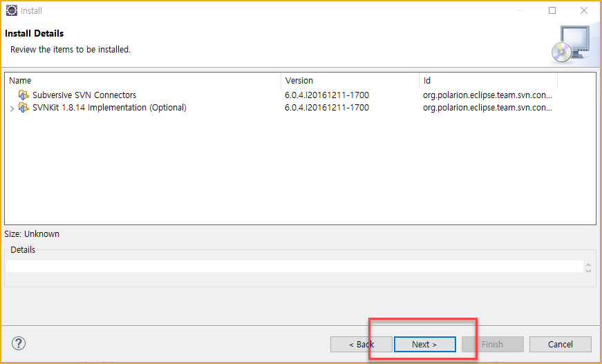Click the Size: Unknown label

coord(32,234)
